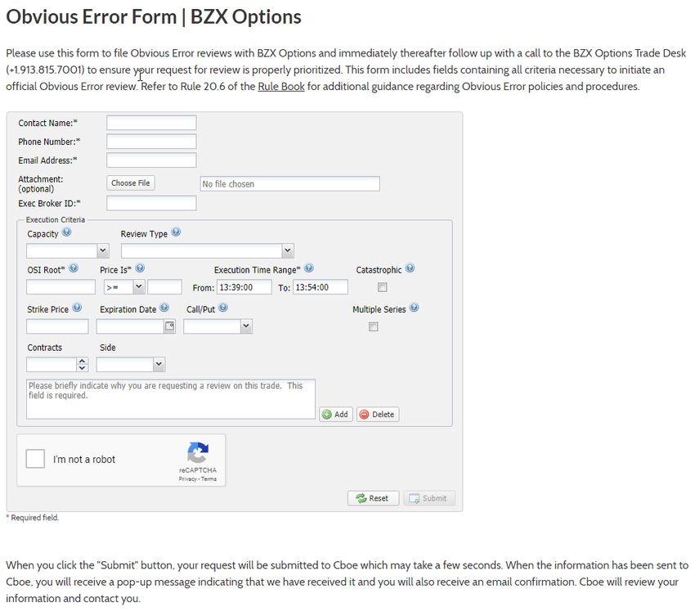Click the From time field 13:39:00
This screenshot has height=616, width=695.
[244, 287]
